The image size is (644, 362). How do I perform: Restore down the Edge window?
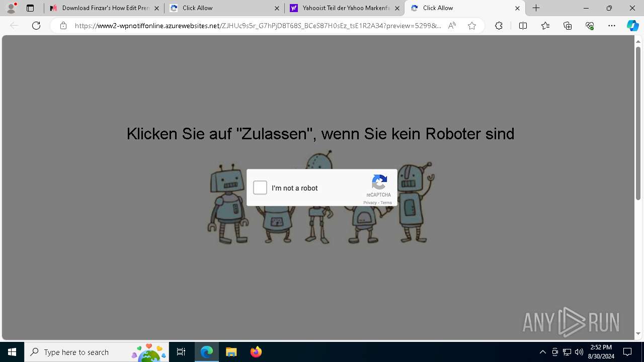pos(609,8)
